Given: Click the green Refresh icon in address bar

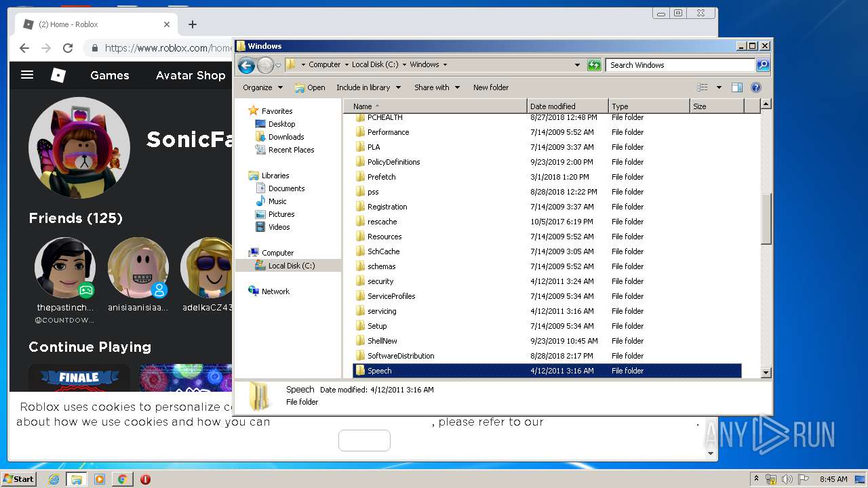Looking at the screenshot, I should point(594,65).
